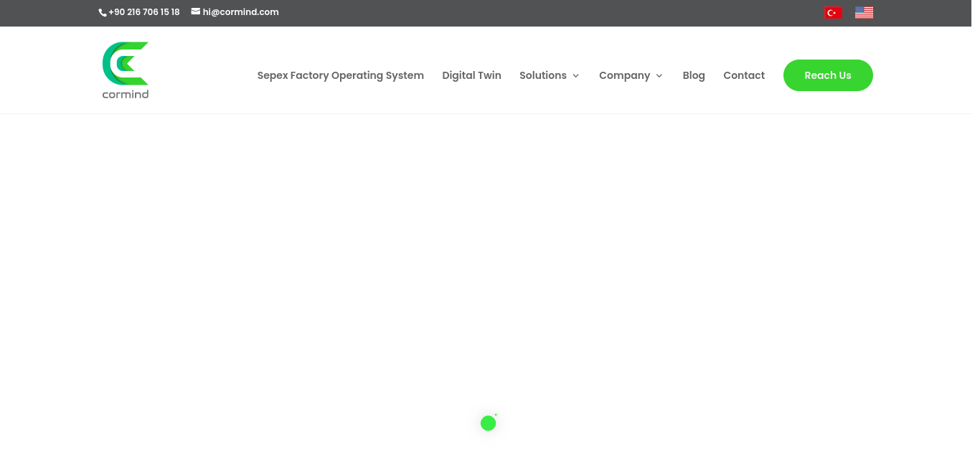Open the Solutions menu item
Viewport: 980px width, 467px height.
tap(543, 75)
